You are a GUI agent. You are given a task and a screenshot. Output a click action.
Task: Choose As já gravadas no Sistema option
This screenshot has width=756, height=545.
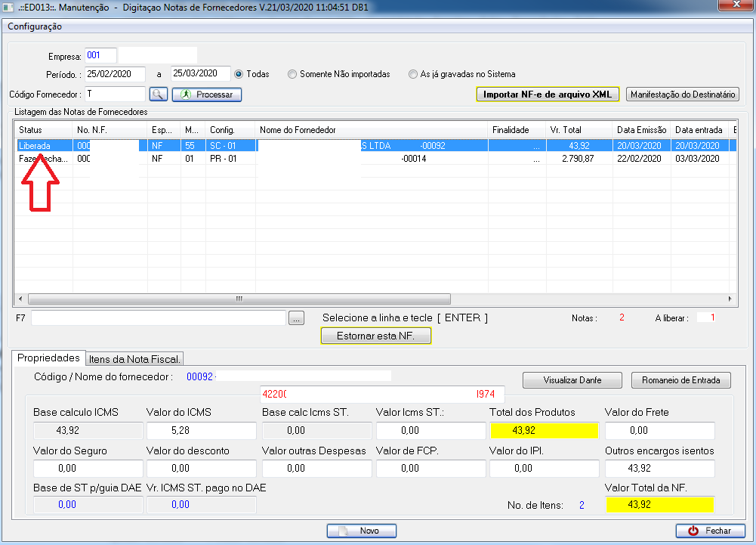click(412, 74)
